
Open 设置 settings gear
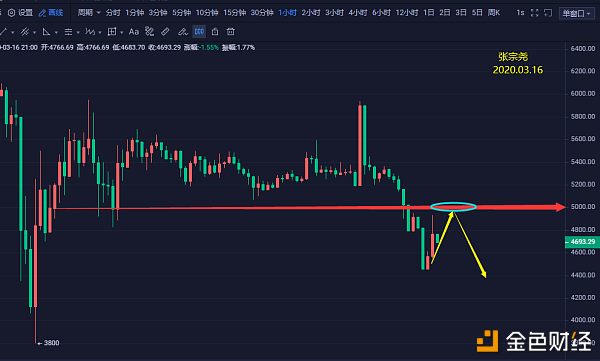tap(21, 13)
